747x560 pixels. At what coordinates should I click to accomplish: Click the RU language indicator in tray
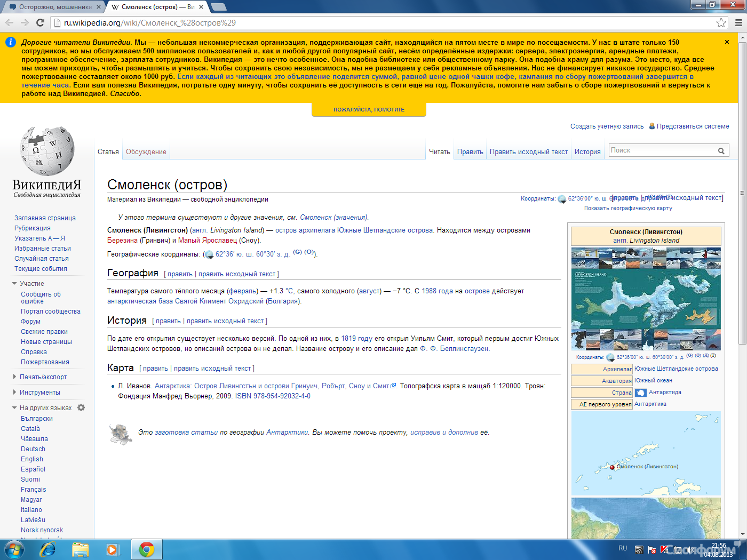point(623,548)
